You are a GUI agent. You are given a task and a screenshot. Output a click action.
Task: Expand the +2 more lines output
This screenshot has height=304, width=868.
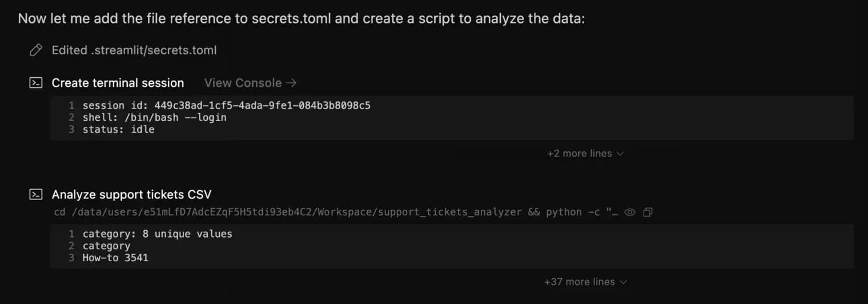(x=585, y=154)
